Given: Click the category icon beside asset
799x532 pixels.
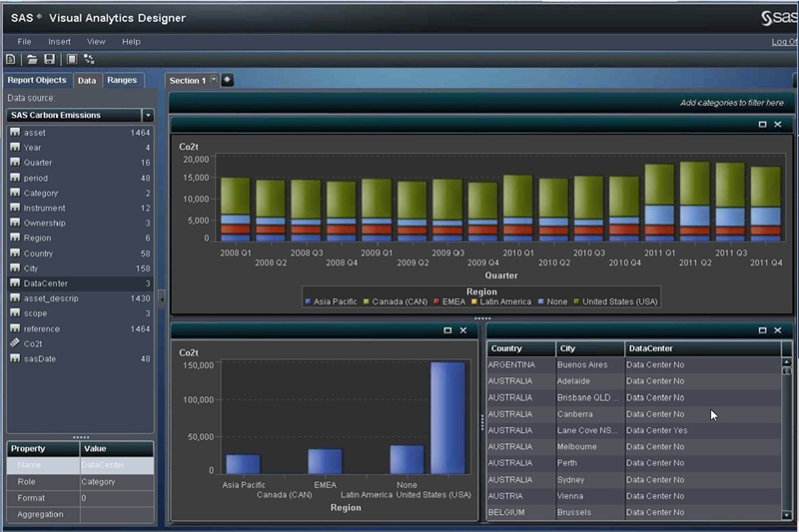Looking at the screenshot, I should pyautogui.click(x=15, y=133).
